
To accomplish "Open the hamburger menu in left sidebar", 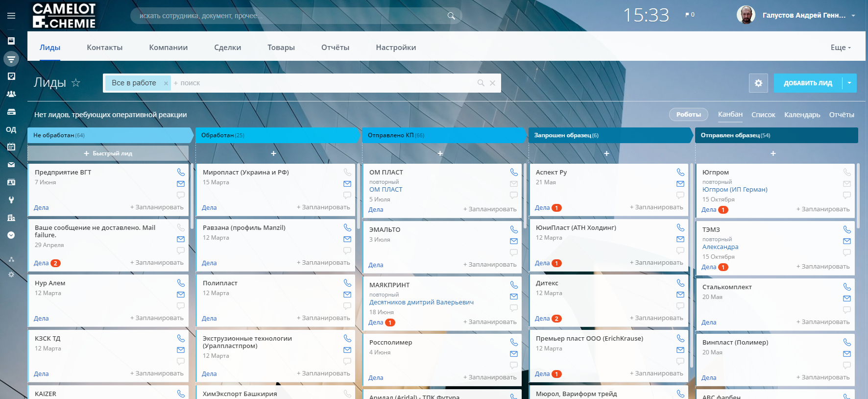I will pyautogui.click(x=11, y=16).
